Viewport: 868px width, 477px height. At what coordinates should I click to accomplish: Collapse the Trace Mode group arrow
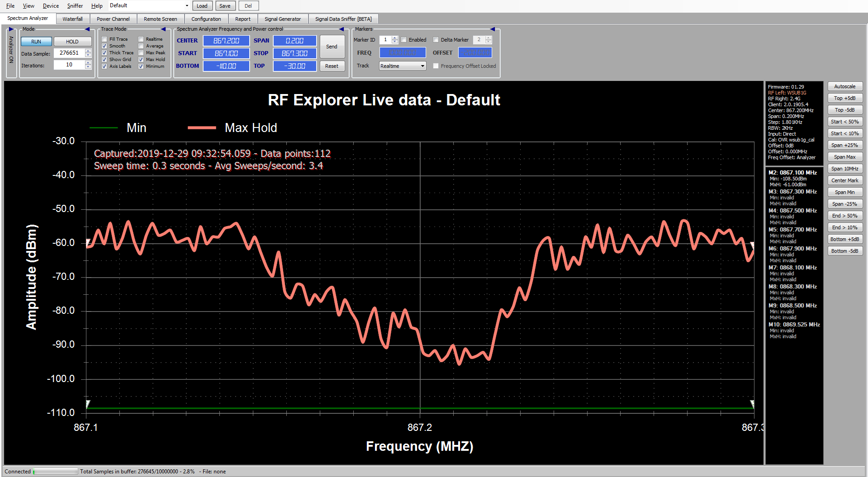[163, 29]
